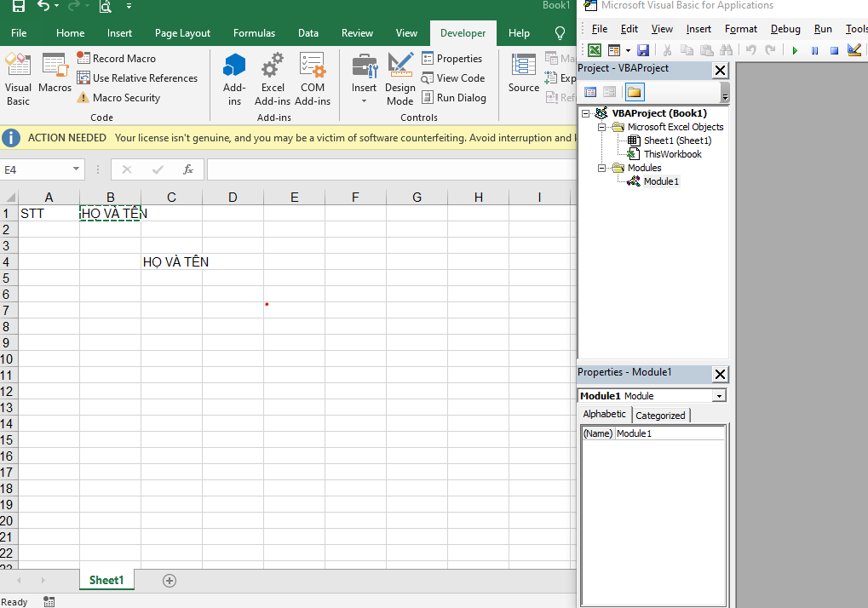
Task: Open the Module1 object dropdown in Properties
Action: coord(720,396)
